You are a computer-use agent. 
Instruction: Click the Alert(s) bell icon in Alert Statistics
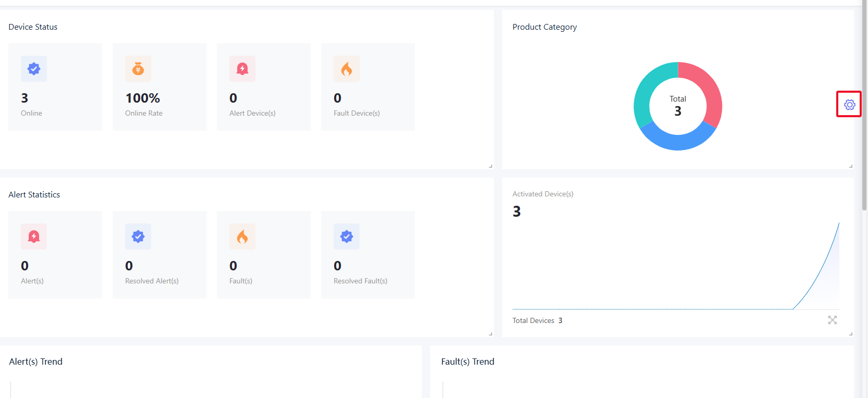pos(34,237)
